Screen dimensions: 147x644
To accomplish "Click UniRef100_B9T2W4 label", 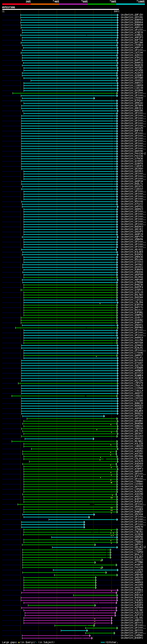I will pos(132,42).
